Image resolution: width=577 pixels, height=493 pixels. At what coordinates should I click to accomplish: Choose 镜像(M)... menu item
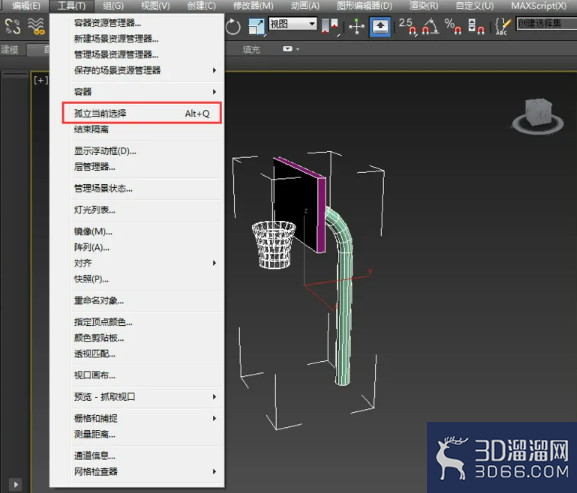pos(137,231)
